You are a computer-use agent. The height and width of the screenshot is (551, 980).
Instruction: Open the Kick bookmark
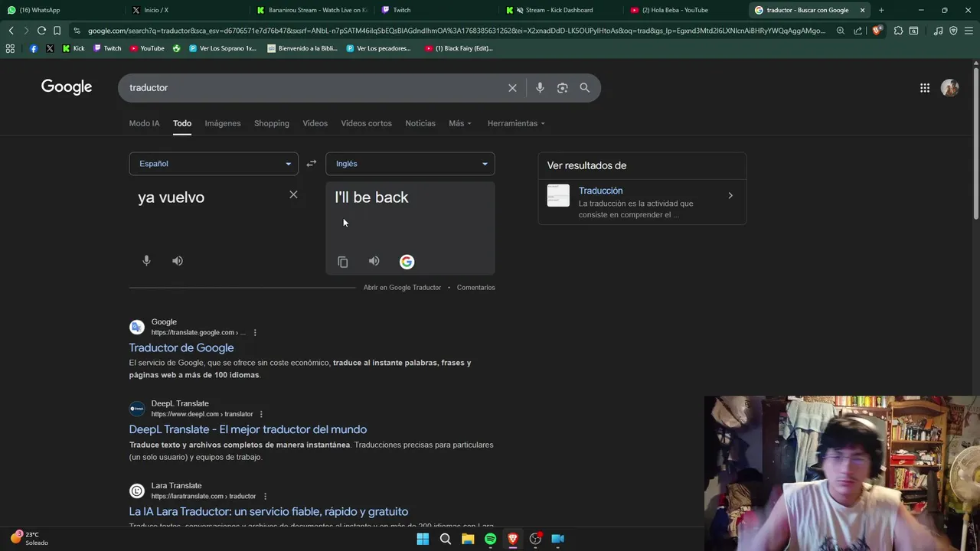click(x=73, y=48)
